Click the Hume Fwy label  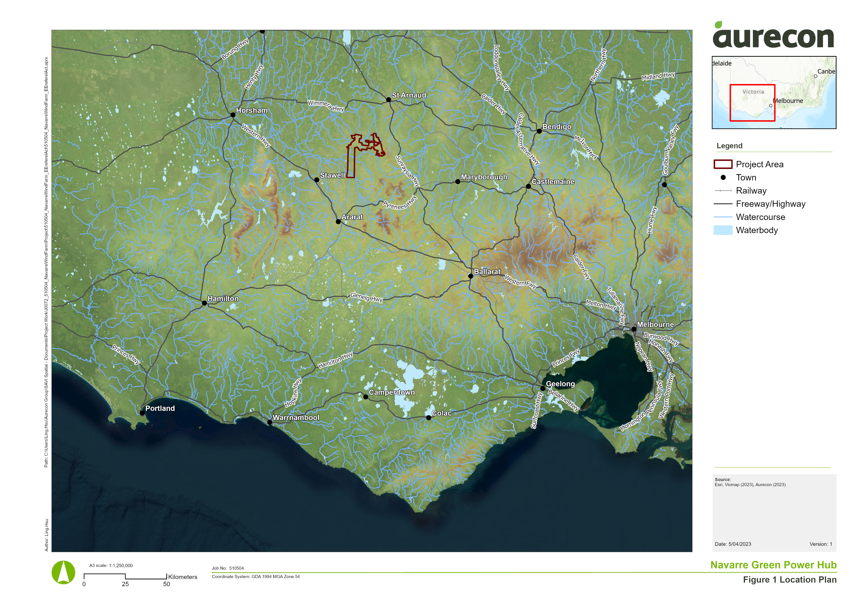tap(652, 220)
